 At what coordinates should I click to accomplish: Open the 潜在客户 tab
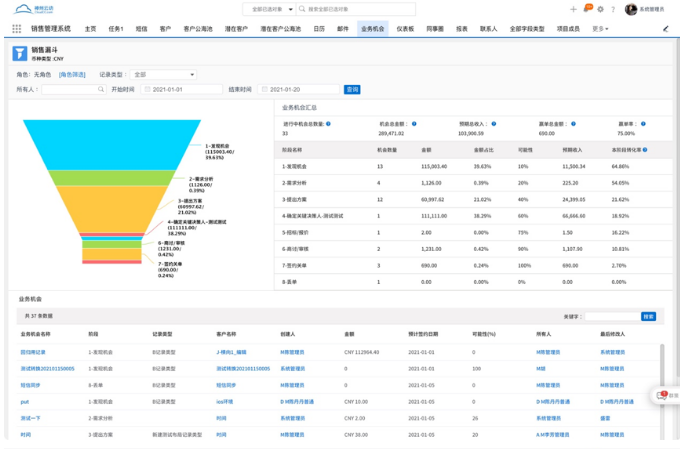coord(236,29)
